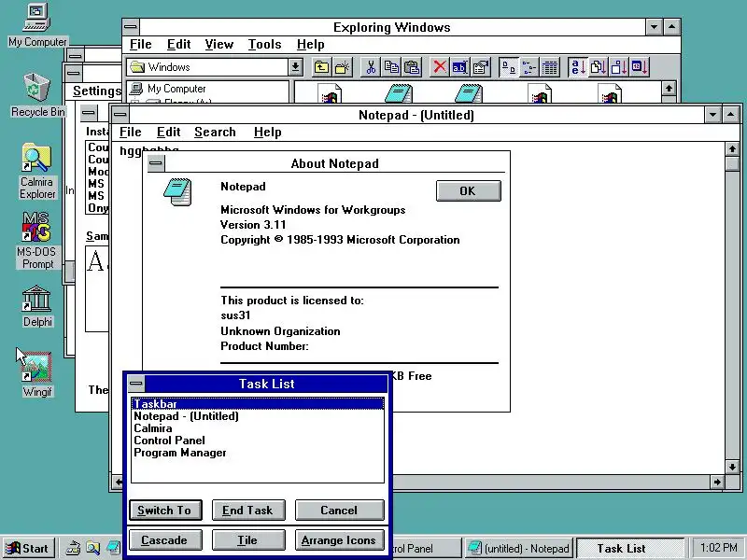Click the 1:02 PM taskbar clock
Screen dimensions: 747x560
point(718,548)
